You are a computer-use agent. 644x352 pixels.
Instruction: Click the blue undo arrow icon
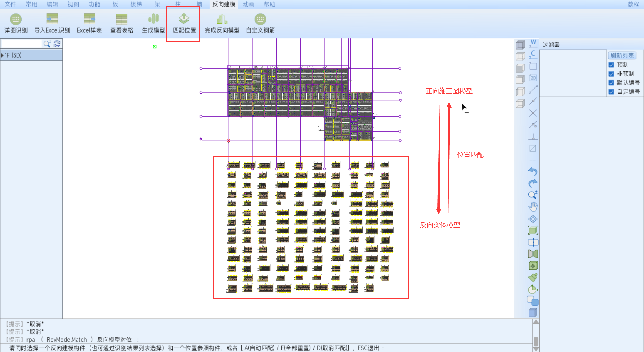[x=533, y=172]
